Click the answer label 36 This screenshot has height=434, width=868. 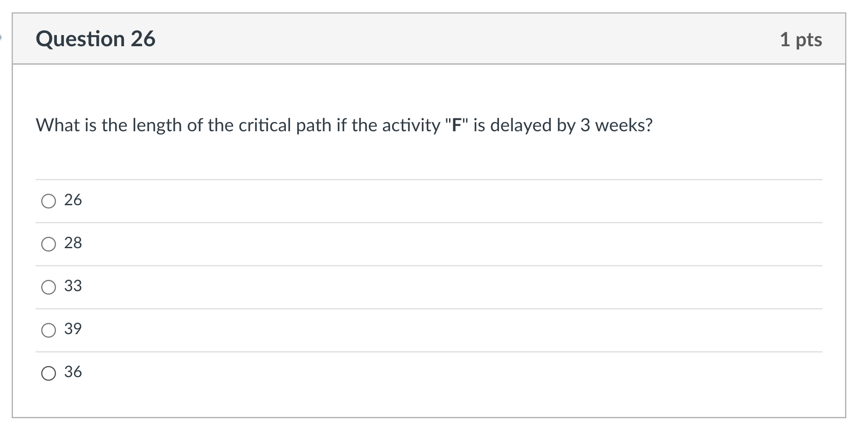coord(73,372)
